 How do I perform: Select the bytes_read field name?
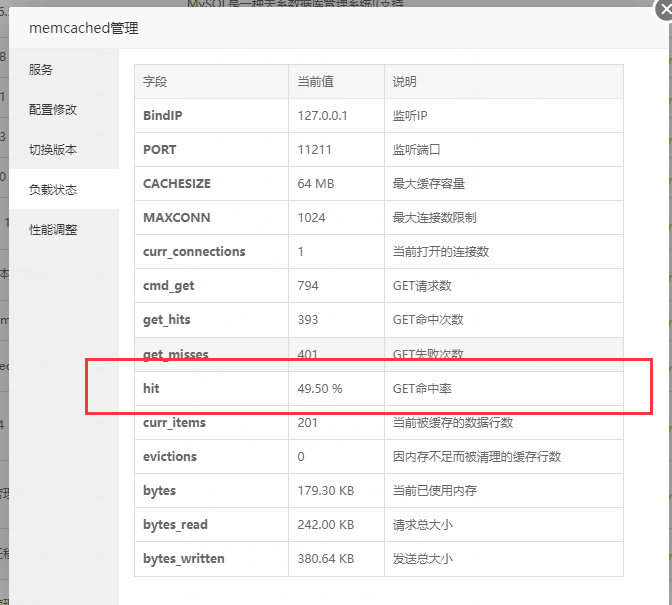pos(175,524)
